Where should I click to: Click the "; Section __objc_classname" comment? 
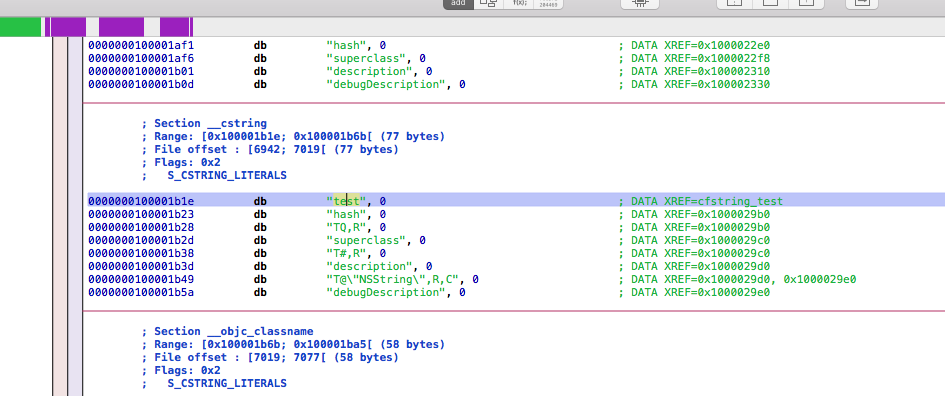pos(227,332)
